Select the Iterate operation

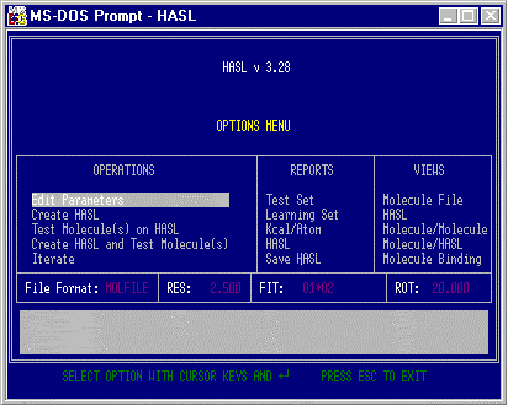(53, 259)
